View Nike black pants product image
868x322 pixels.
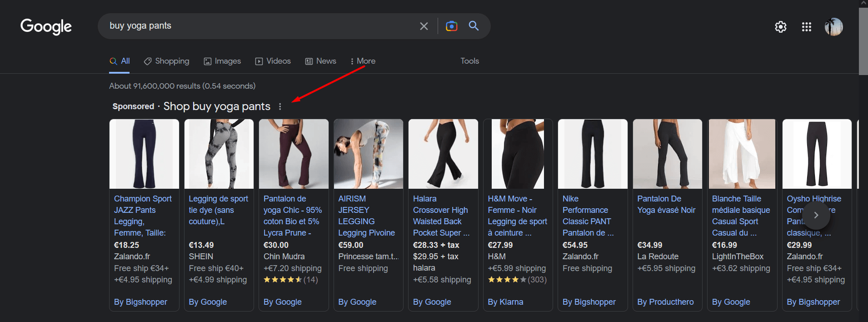(593, 154)
